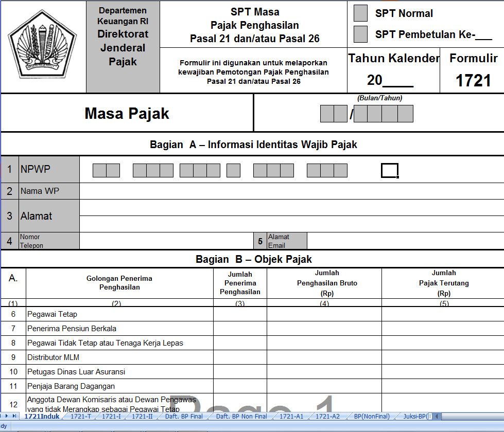This screenshot has height=432, width=504.
Task: Open the 1721-I sheet tab
Action: (x=111, y=416)
